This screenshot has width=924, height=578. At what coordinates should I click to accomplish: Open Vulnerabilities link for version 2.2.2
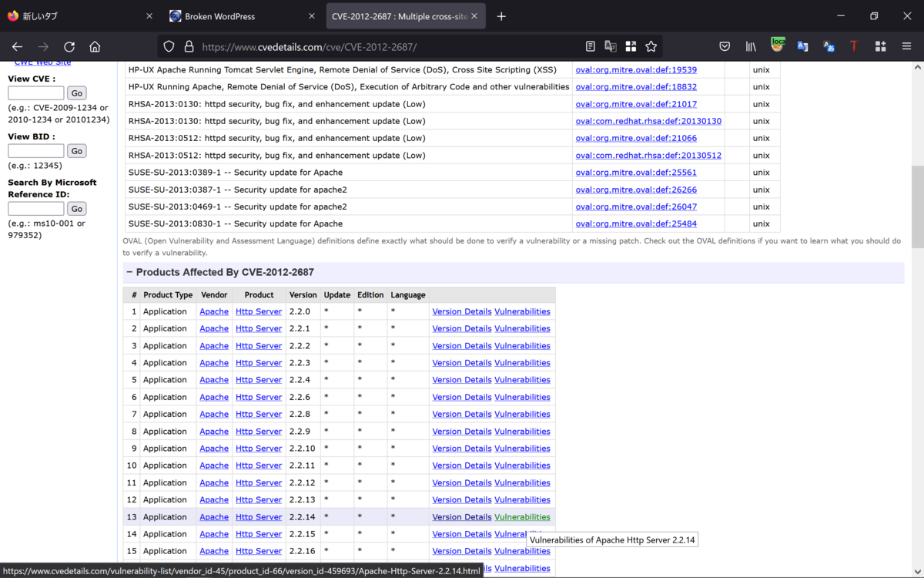522,346
